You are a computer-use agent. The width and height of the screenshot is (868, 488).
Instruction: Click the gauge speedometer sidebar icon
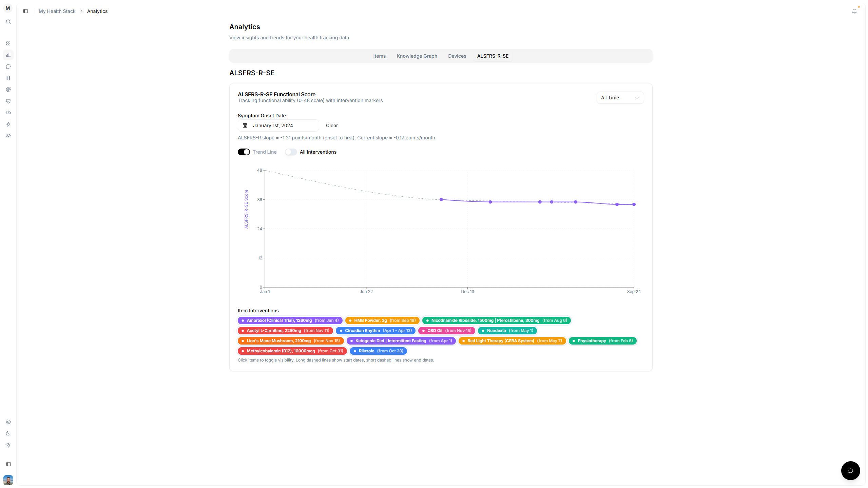(8, 113)
